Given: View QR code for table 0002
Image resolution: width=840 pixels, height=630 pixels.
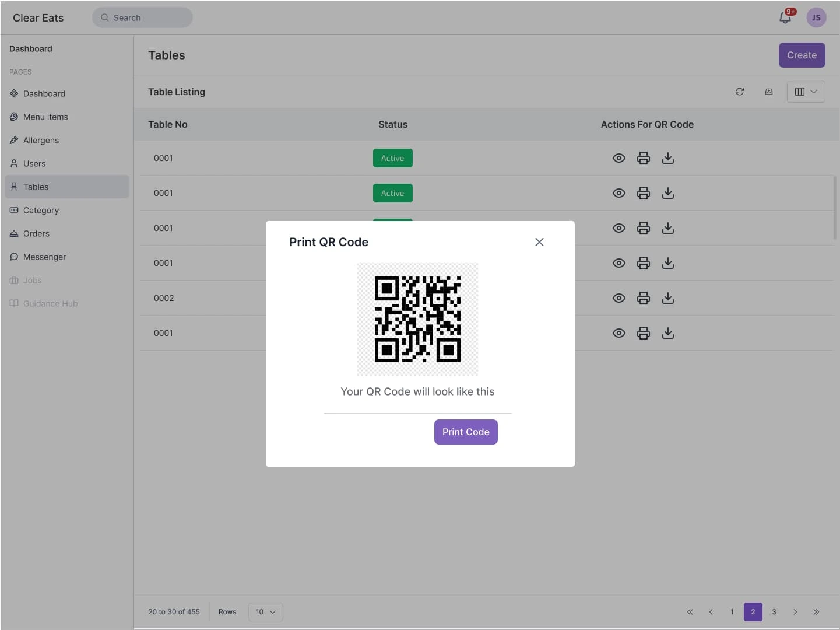Looking at the screenshot, I should [619, 298].
